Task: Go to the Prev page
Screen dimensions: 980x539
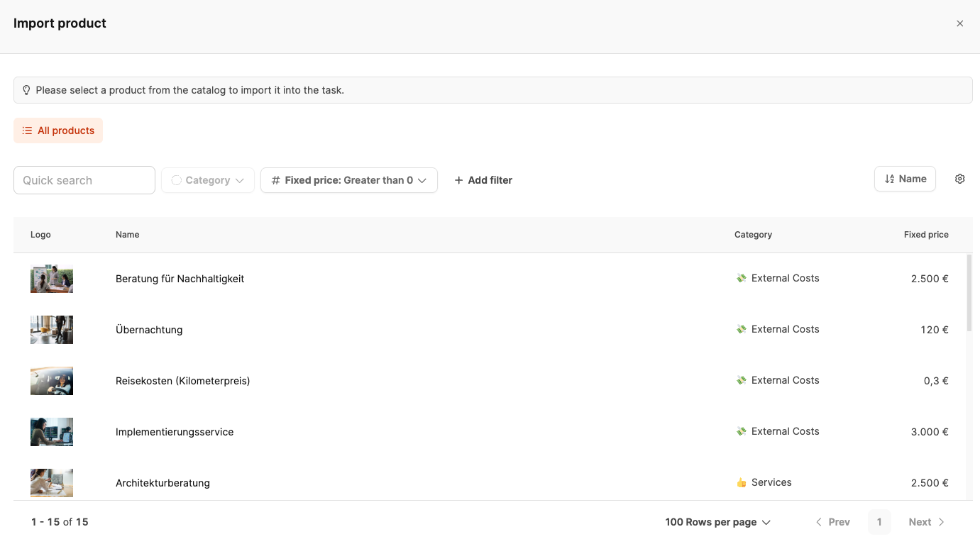Action: click(x=832, y=522)
